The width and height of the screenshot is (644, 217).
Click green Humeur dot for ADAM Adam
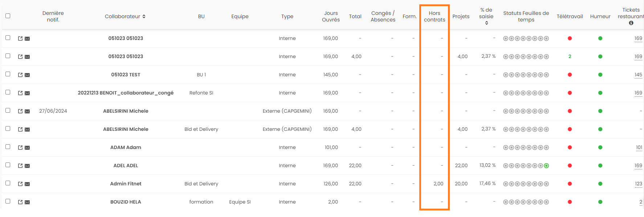click(x=600, y=148)
